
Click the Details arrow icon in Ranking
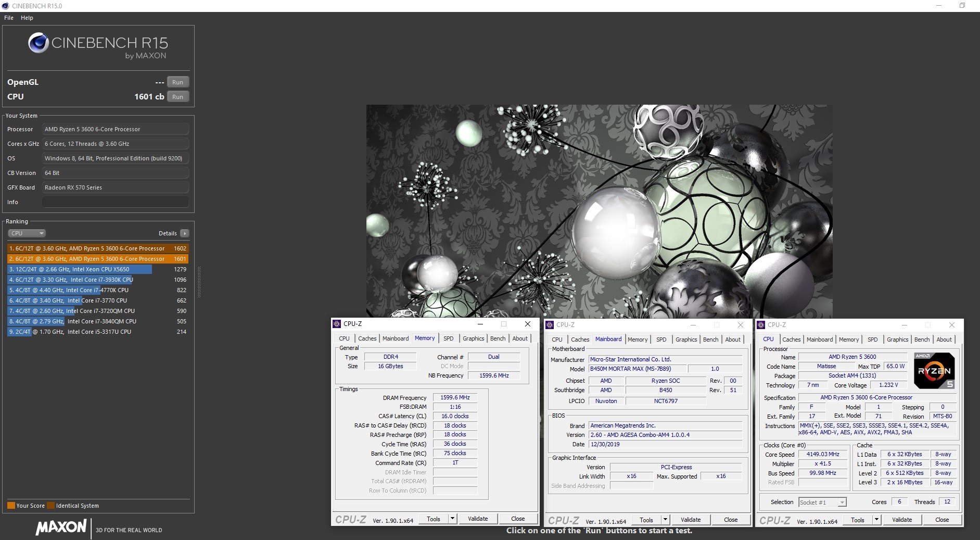[185, 233]
